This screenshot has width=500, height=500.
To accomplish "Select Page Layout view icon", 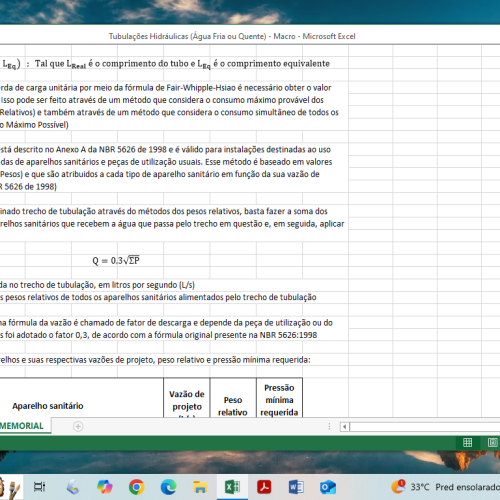I will click(493, 442).
